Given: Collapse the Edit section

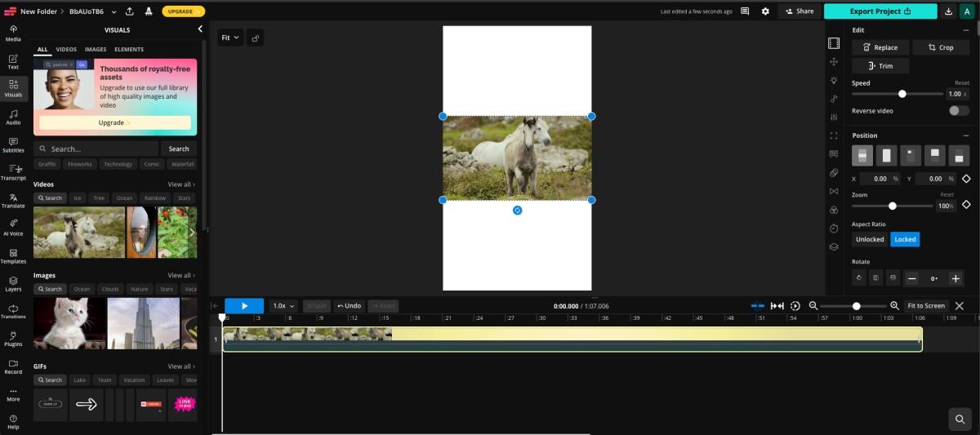Looking at the screenshot, I should tap(965, 30).
